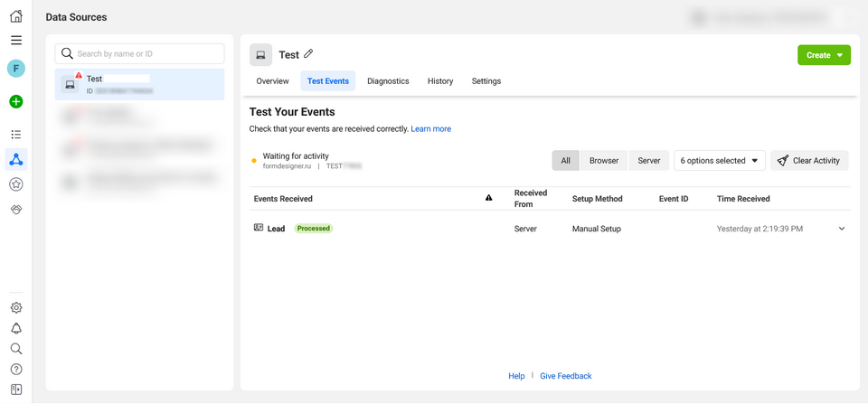Click the pixel laptop icon beside Test title
868x404 pixels.
point(260,55)
